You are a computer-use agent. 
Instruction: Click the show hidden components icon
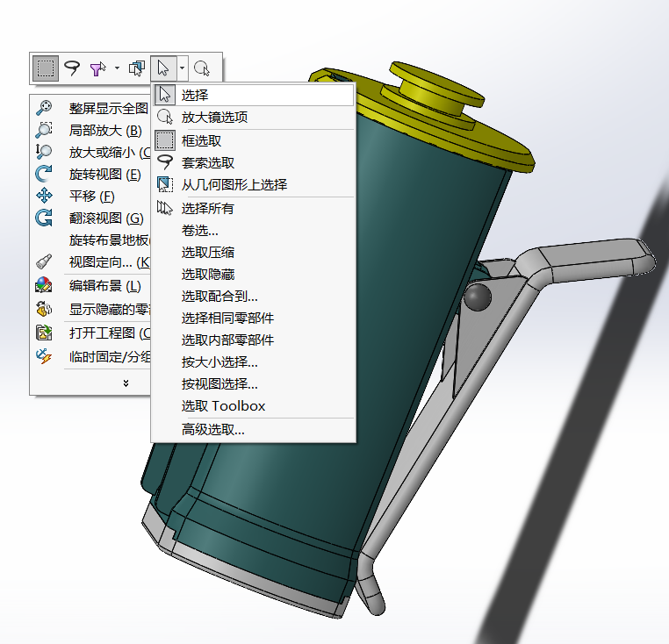coord(44,309)
